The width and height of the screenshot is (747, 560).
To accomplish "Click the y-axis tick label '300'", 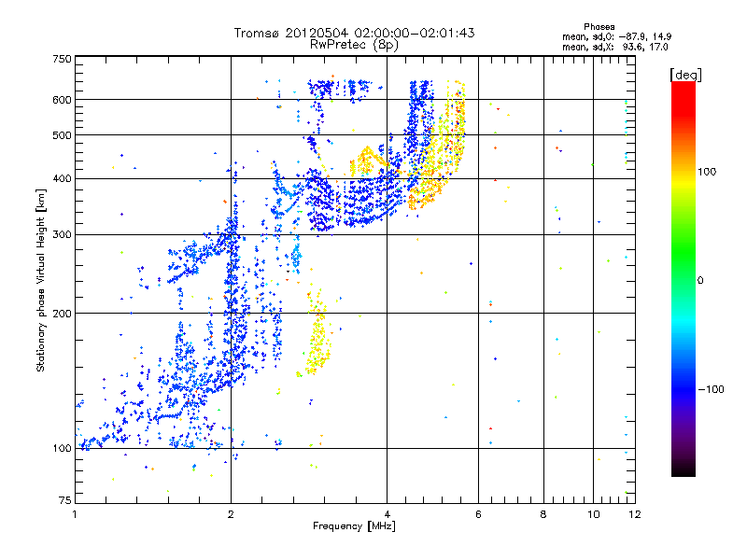I will coord(62,235).
